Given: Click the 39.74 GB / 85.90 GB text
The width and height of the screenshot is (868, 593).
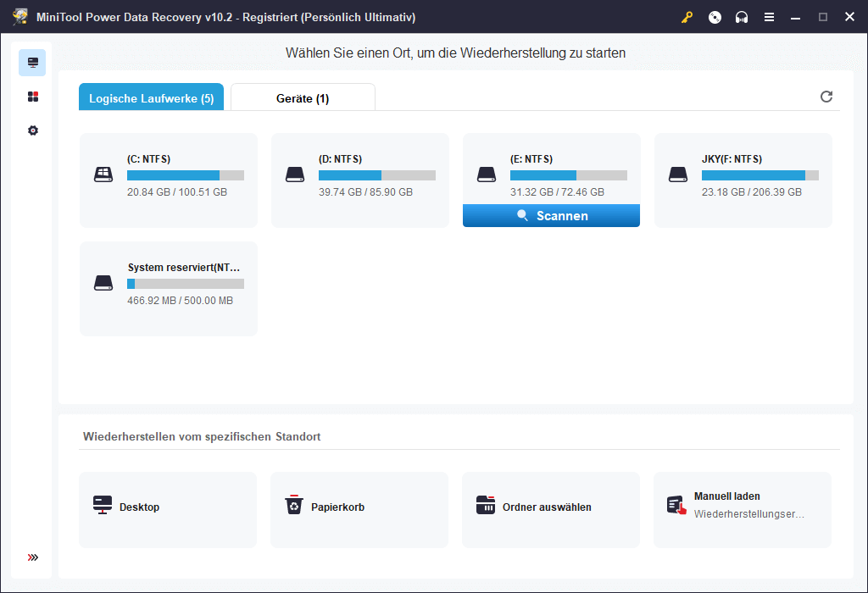Looking at the screenshot, I should coord(366,192).
